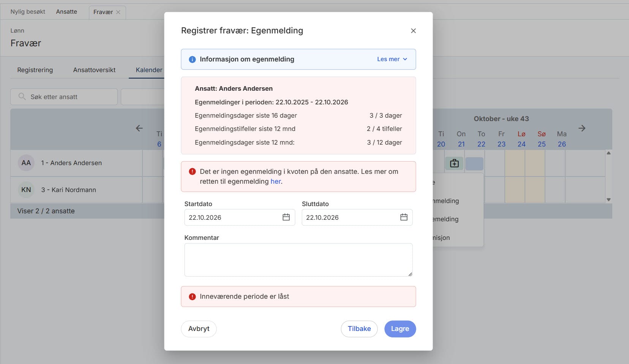
Task: Focus the Kommentar text area
Action: coord(298,260)
